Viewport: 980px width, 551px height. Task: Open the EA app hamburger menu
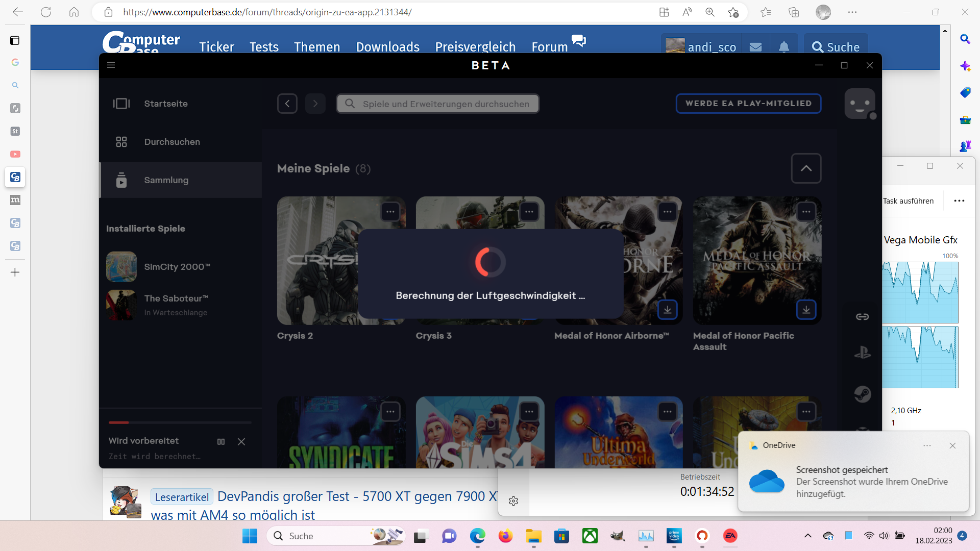pos(111,65)
